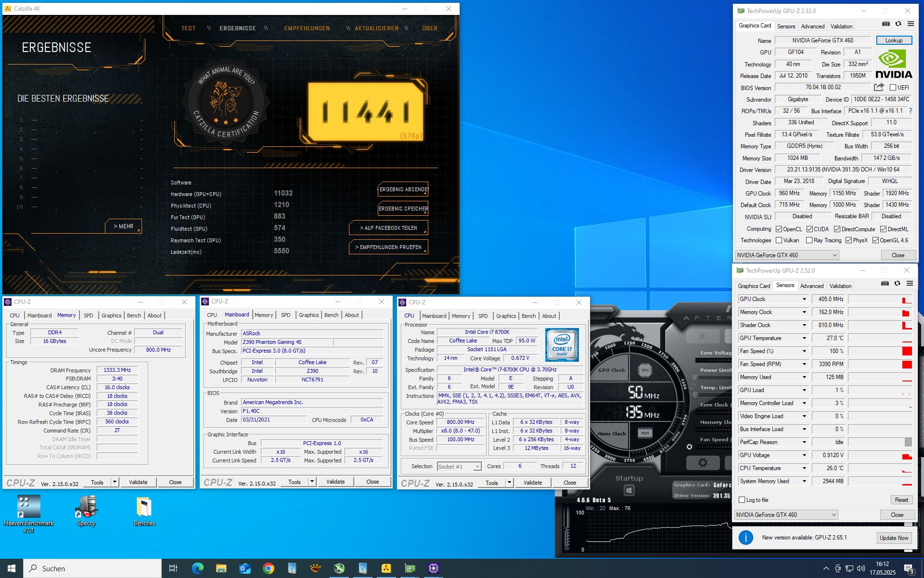Image resolution: width=924 pixels, height=578 pixels.
Task: Click the fan speed auto gear icon in Afterburner
Action: click(x=689, y=447)
